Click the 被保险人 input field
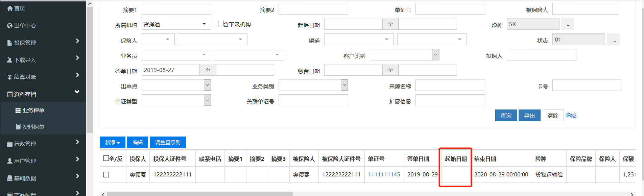Image resolution: width=644 pixels, height=196 pixels. [x=586, y=9]
